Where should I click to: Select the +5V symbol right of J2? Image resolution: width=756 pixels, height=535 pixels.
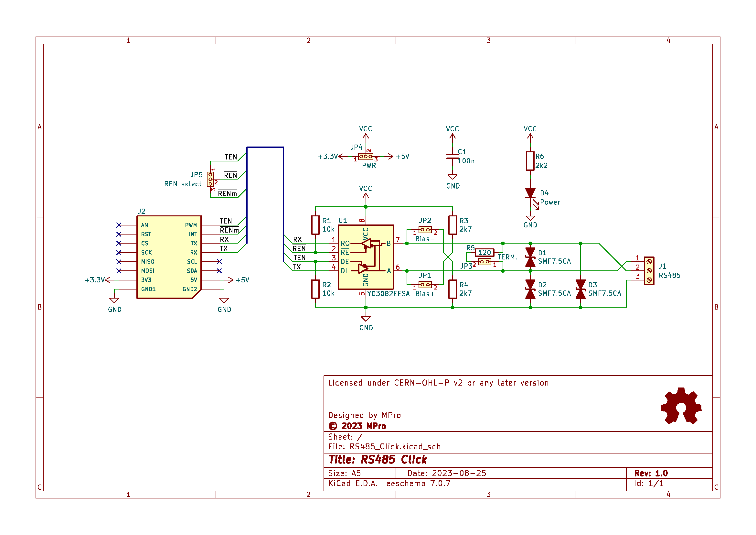[240, 280]
